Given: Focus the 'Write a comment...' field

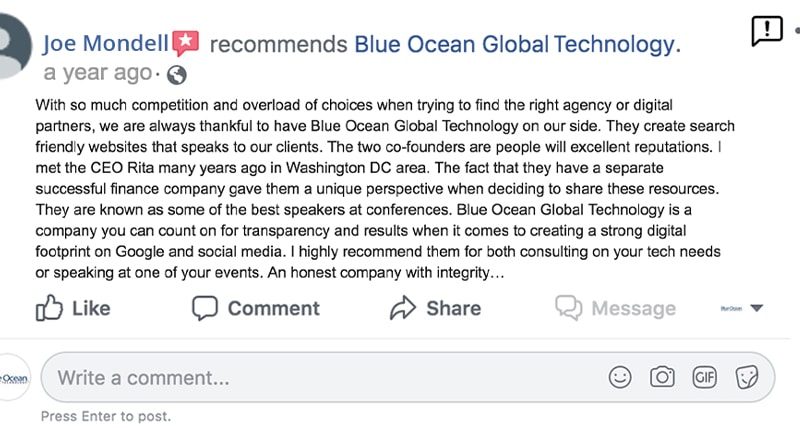Looking at the screenshot, I should (x=408, y=377).
